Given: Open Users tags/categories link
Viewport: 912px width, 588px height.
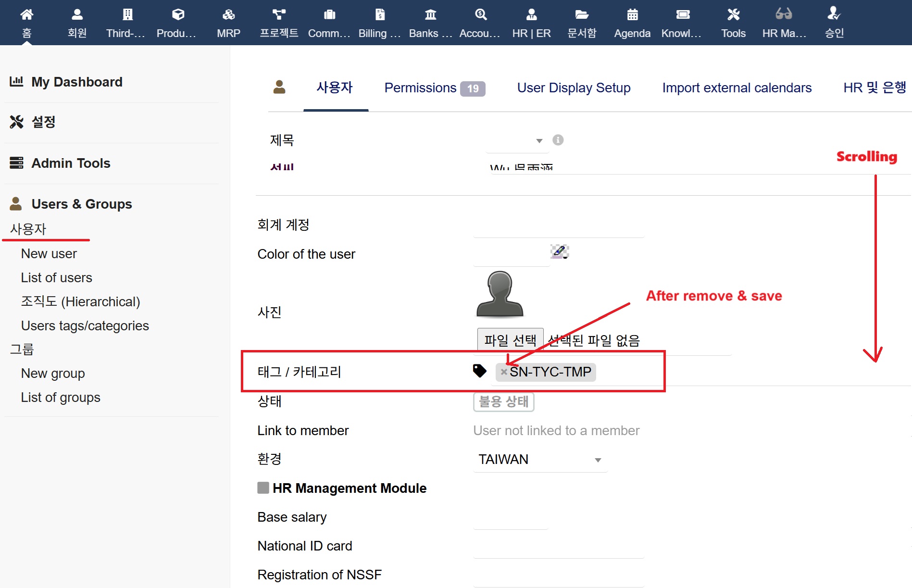Looking at the screenshot, I should point(85,326).
